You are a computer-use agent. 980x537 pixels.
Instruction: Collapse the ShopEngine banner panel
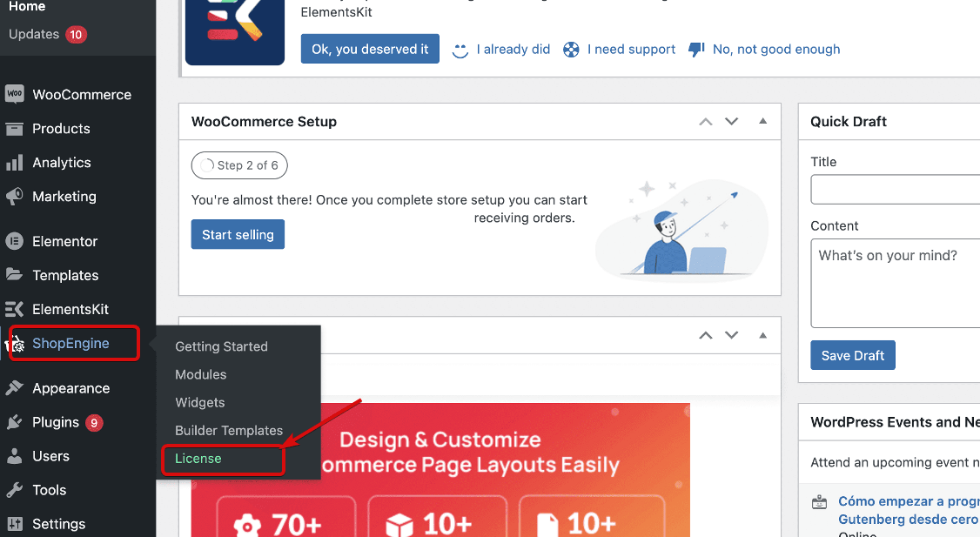point(763,335)
